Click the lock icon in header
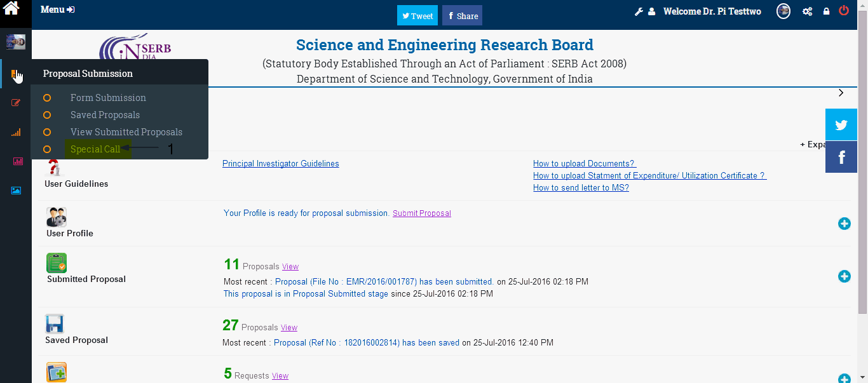This screenshot has width=868, height=383. (826, 11)
